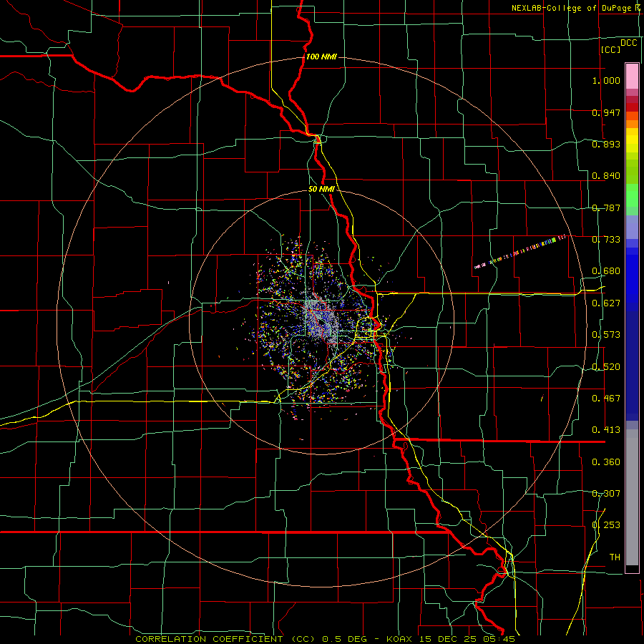The width and height of the screenshot is (644, 644).
Task: Select the 0.573 scale value
Action: pos(606,335)
